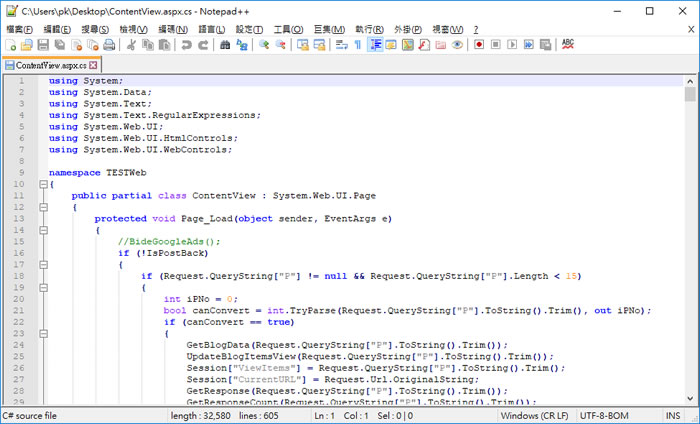Open the 設定(T) menu

[250, 30]
